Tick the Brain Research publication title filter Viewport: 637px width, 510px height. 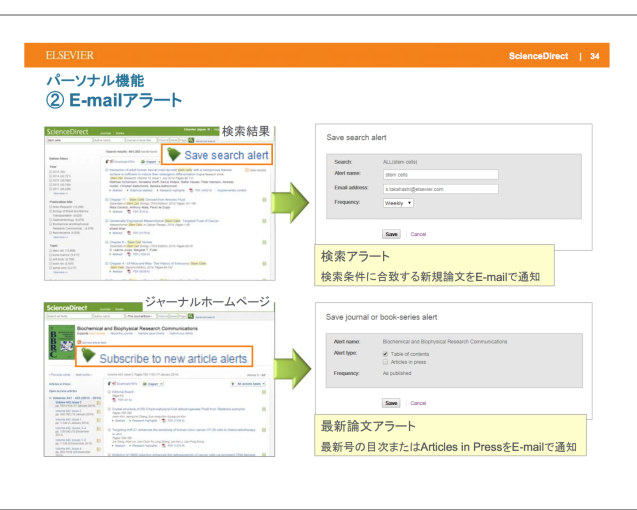pyautogui.click(x=50, y=207)
